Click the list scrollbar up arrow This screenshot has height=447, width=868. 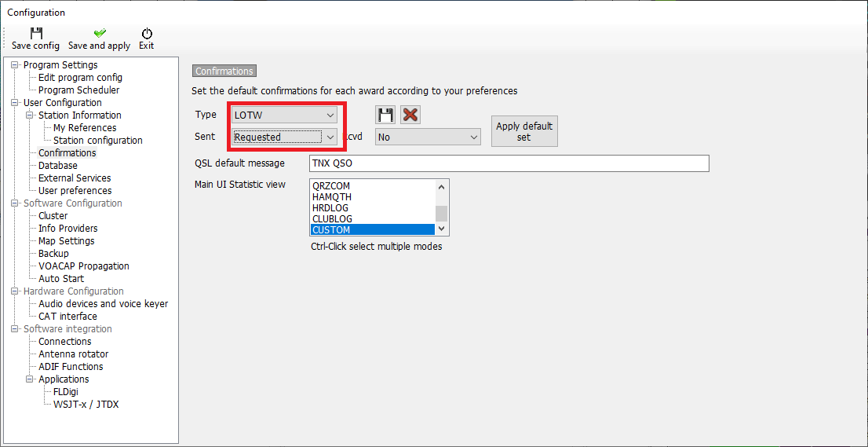pos(441,187)
